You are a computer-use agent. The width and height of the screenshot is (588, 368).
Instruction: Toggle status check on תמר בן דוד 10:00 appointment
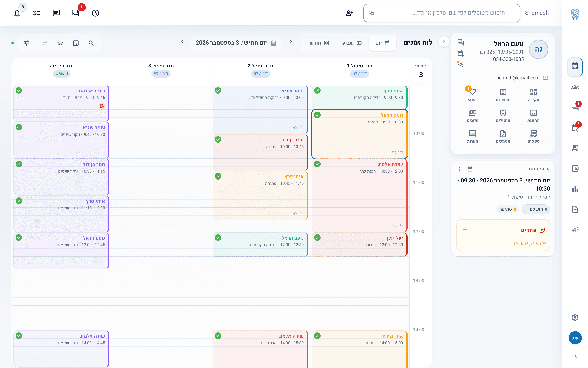[218, 140]
